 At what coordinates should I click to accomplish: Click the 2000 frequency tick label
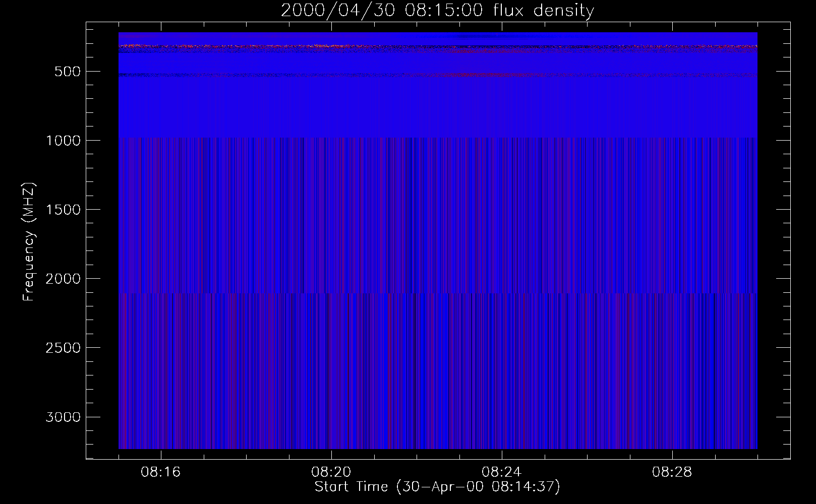(x=63, y=279)
